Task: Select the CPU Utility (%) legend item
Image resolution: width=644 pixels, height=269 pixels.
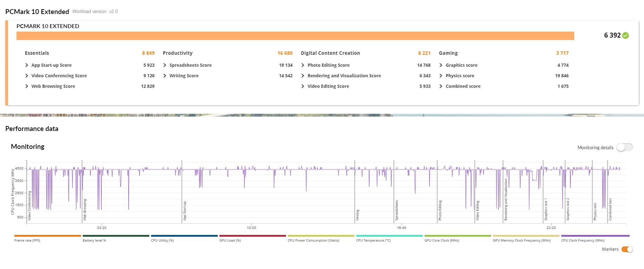Action: [x=184, y=238]
